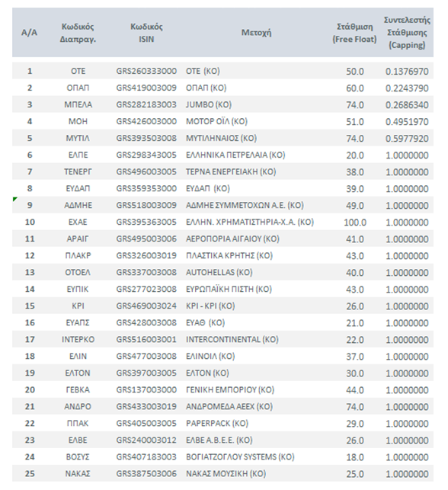Click the JUMBO (ΚΟ) stock name
This screenshot has width=448, height=490.
[209, 104]
